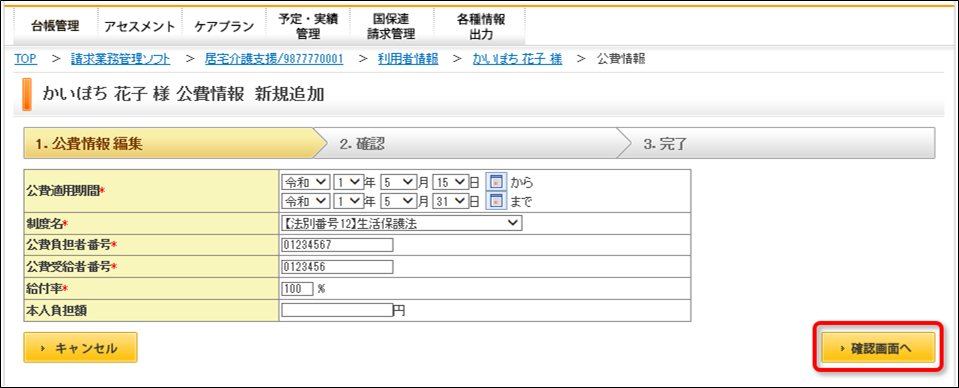Open the 予定・実績管理 tab
Screen dimensions: 959x388
(x=309, y=26)
